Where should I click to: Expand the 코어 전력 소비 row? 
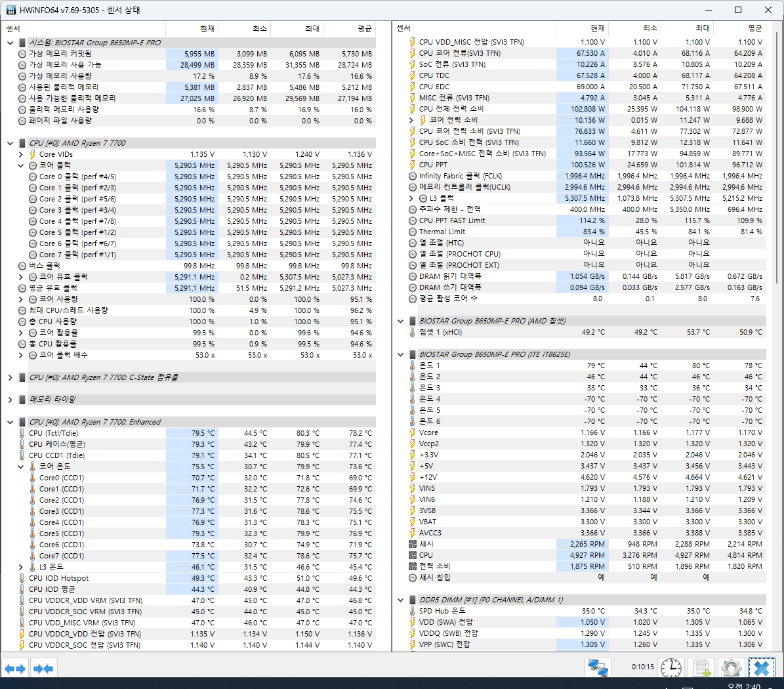[411, 120]
